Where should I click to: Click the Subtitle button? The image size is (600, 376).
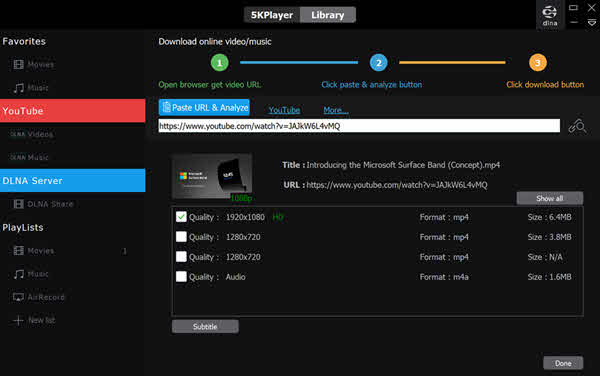(x=205, y=326)
